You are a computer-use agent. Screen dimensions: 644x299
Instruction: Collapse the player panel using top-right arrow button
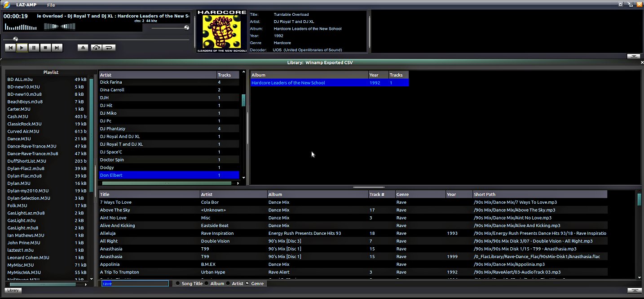[633, 56]
